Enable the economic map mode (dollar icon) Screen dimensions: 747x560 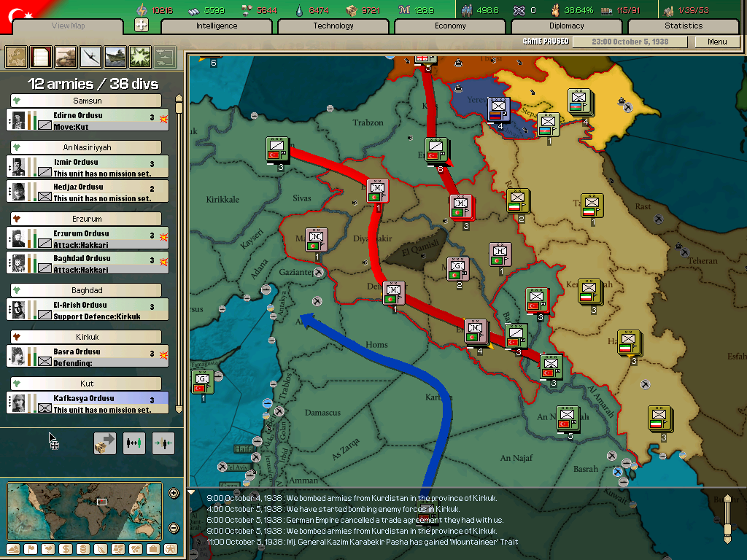[66, 549]
